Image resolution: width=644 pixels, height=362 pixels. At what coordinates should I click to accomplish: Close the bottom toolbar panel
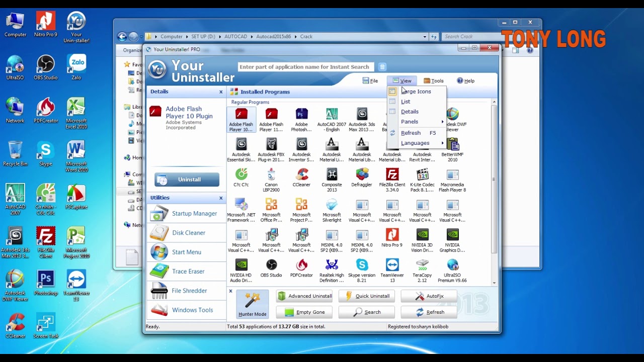(230, 291)
